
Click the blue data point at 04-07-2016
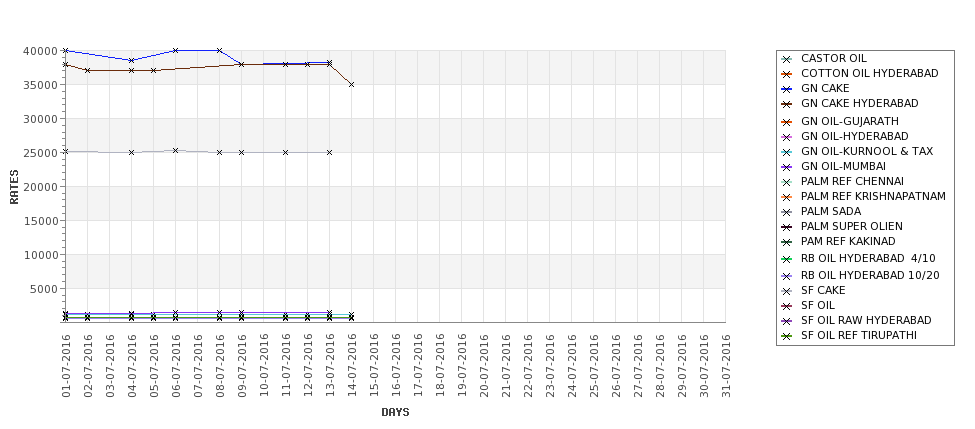click(132, 60)
